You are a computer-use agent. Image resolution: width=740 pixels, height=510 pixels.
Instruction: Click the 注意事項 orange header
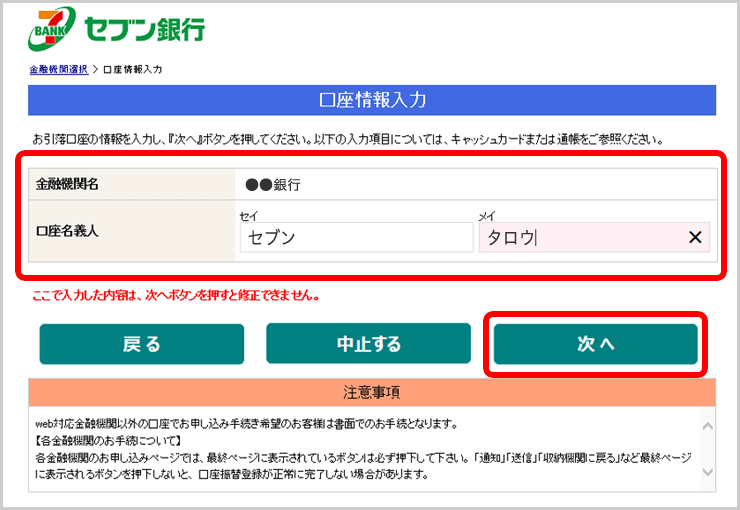(x=372, y=392)
